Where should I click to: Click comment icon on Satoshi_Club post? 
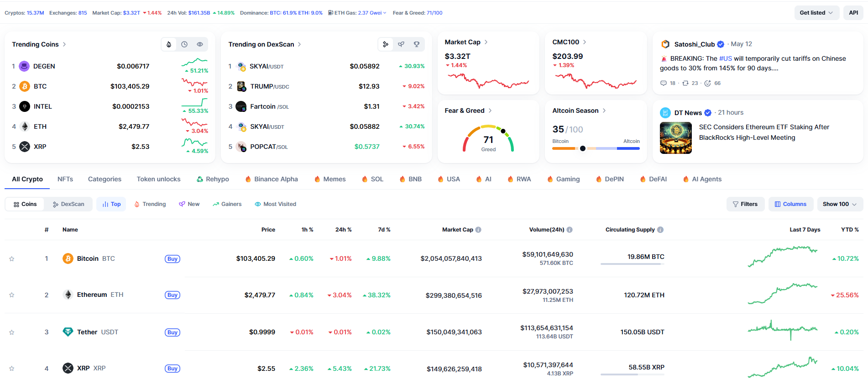pyautogui.click(x=664, y=83)
